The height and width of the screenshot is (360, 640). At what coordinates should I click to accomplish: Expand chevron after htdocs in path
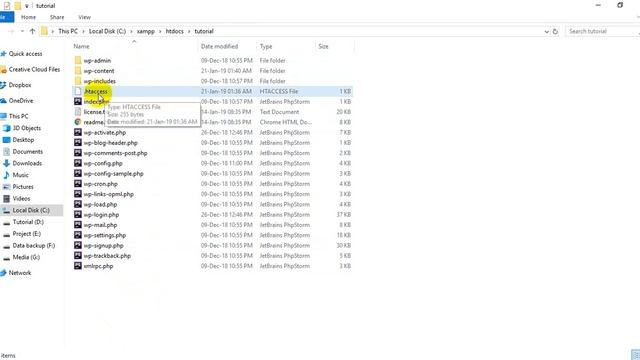point(189,31)
